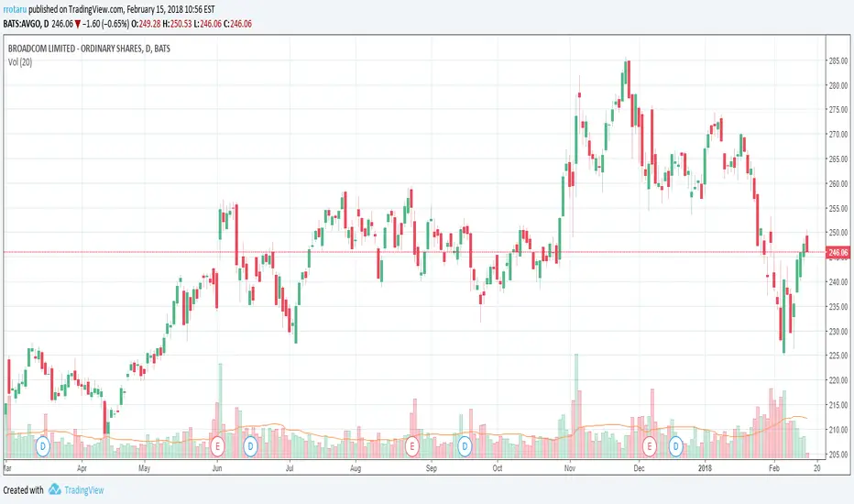Click the 285.00 price axis label

pyautogui.click(x=838, y=61)
